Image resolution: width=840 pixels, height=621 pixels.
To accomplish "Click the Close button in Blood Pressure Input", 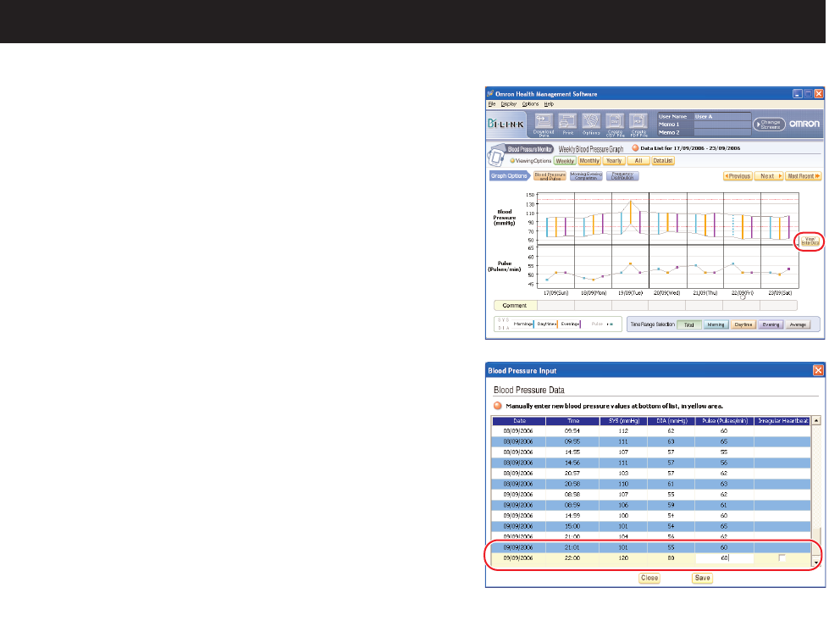I will pos(649,578).
